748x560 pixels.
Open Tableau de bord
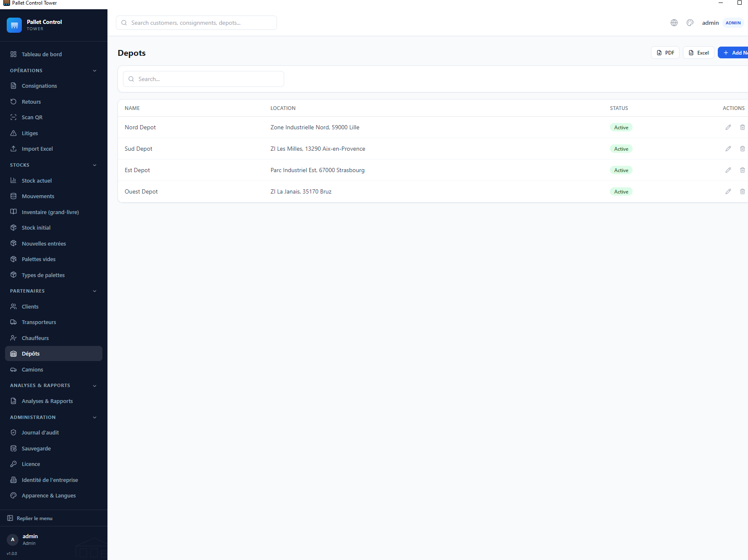tap(54, 54)
